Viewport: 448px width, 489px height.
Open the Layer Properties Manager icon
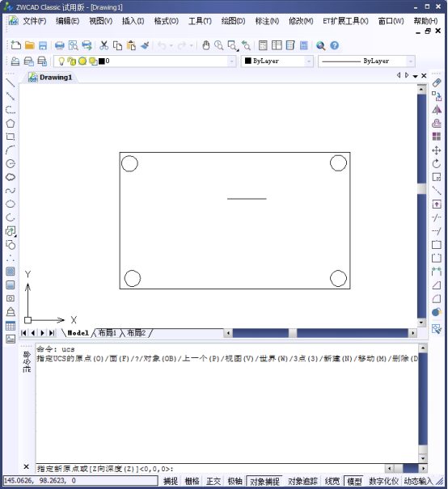click(x=15, y=61)
